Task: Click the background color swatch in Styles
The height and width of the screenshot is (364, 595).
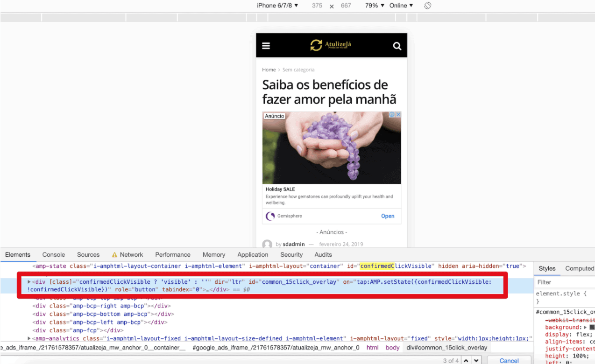Action: 592,327
